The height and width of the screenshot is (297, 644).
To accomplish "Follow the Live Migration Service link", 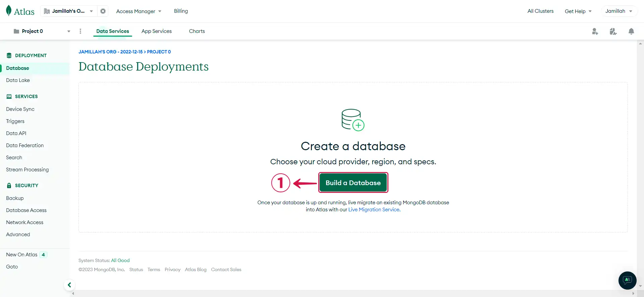I will (374, 210).
